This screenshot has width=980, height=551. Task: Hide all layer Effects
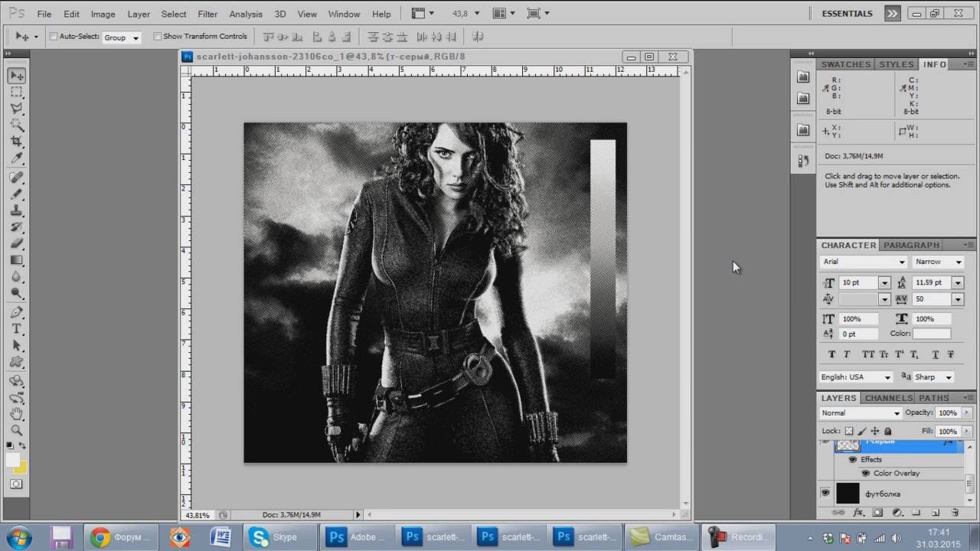click(853, 459)
